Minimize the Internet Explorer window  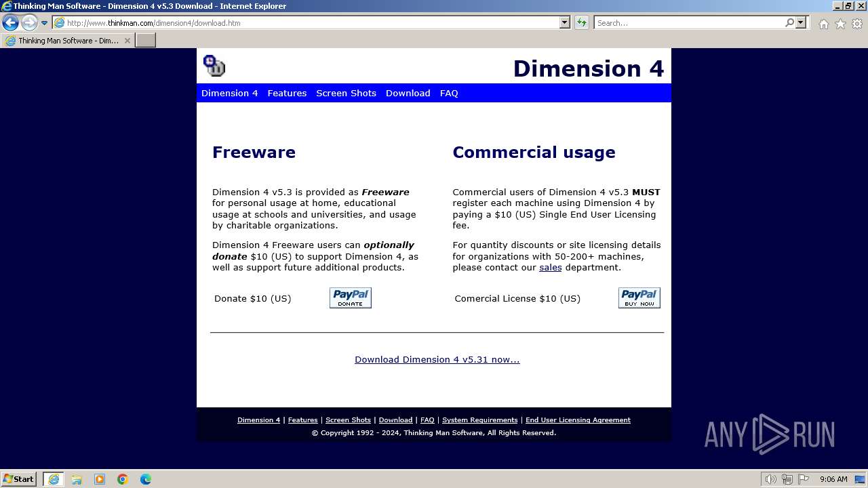coord(838,5)
